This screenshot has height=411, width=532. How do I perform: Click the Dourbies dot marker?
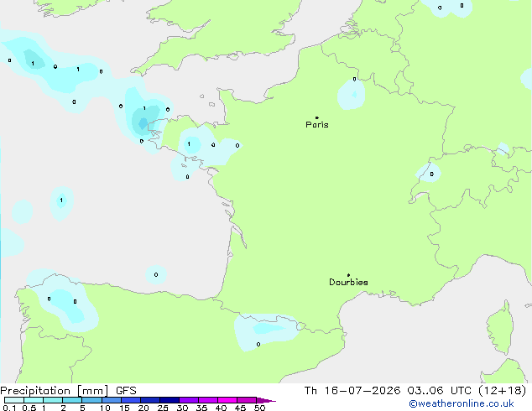click(x=348, y=275)
